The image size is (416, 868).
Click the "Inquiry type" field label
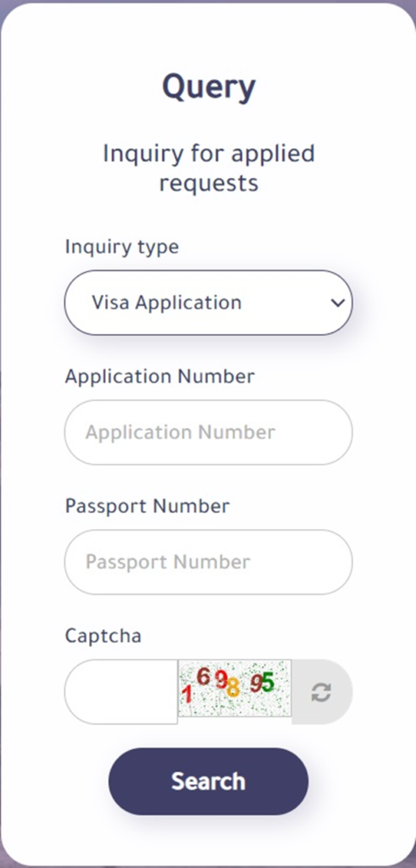pyautogui.click(x=122, y=247)
